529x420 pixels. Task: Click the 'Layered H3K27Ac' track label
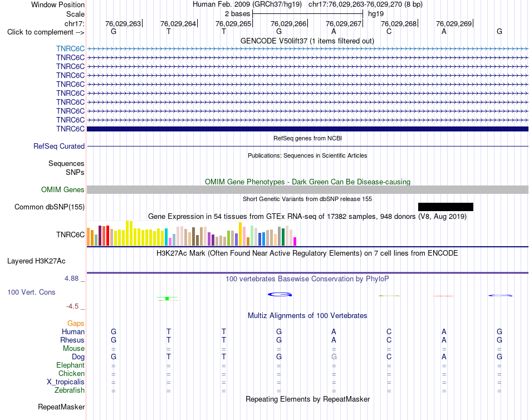click(x=36, y=261)
